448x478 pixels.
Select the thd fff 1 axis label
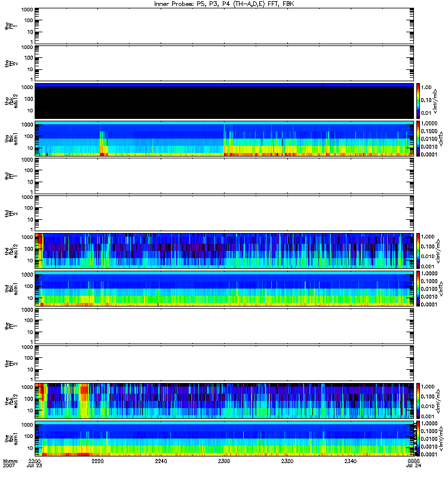11,176
